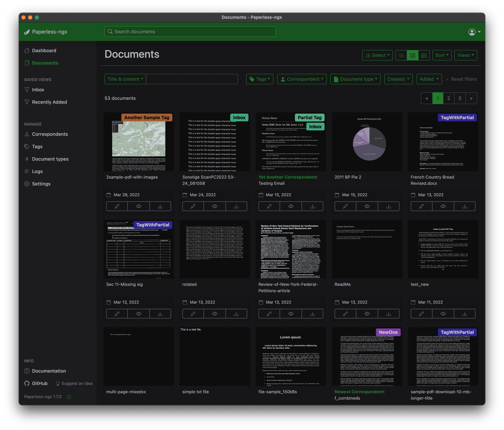504x430 pixels.
Task: Preview test_new document eye icon
Action: 443,314
